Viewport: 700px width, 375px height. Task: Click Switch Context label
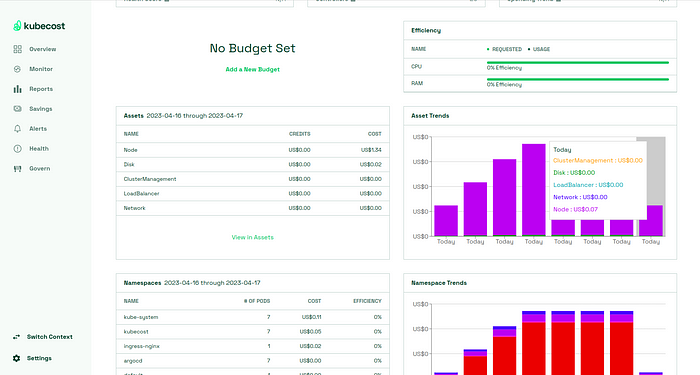coord(50,337)
